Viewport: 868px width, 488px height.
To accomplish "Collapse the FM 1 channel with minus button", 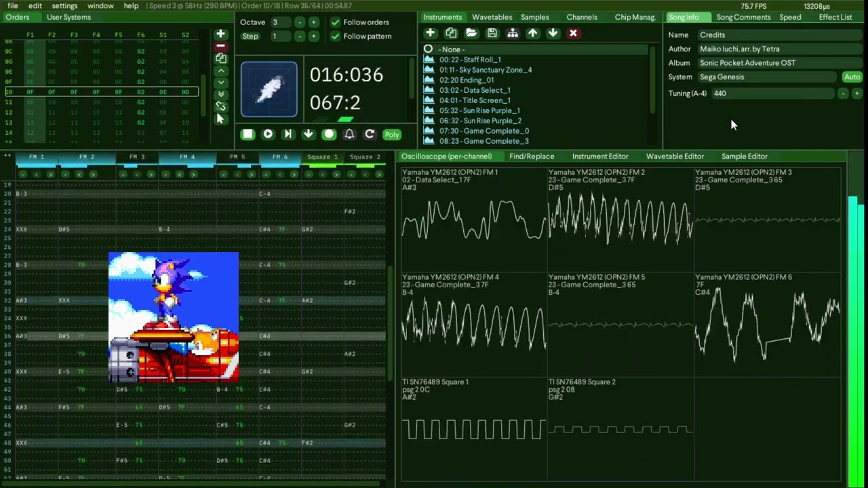I will 22,174.
